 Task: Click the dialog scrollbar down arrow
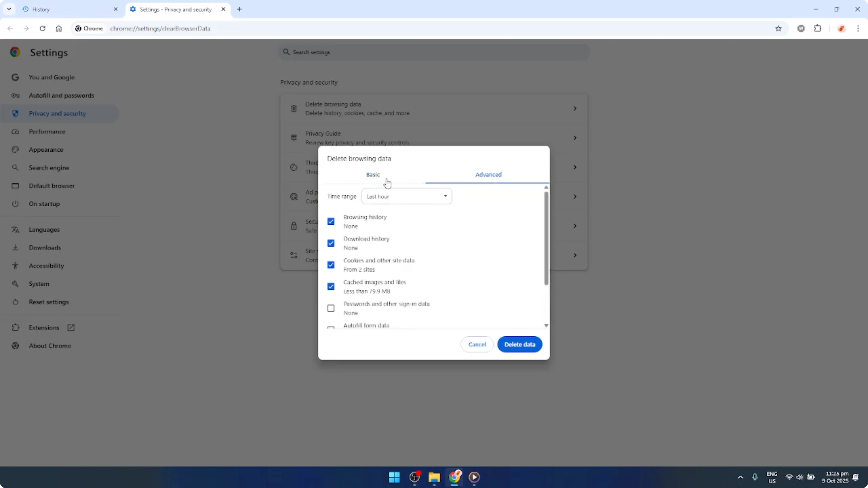[546, 326]
